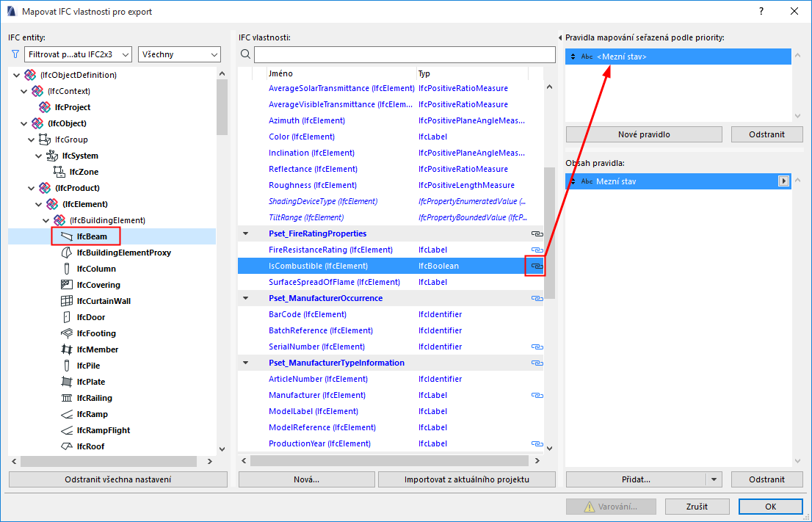This screenshot has width=812, height=522.
Task: Select the IfcBeam entity icon
Action: click(x=66, y=236)
